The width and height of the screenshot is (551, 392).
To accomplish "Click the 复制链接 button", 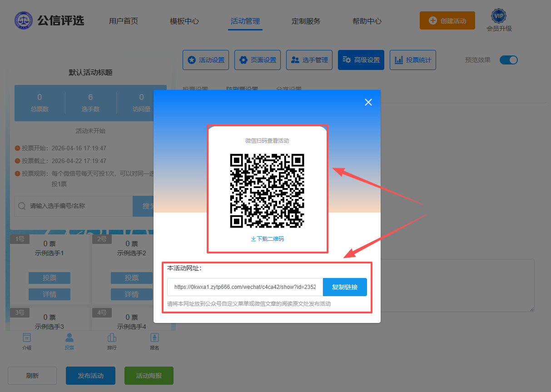I will point(345,287).
